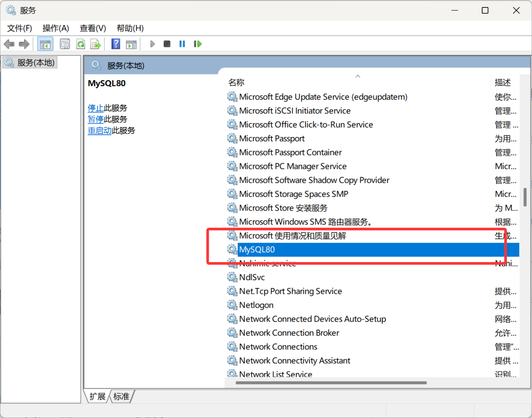Click the horizontal scrollbar thumb of services list
532x418 pixels.
tap(331, 383)
